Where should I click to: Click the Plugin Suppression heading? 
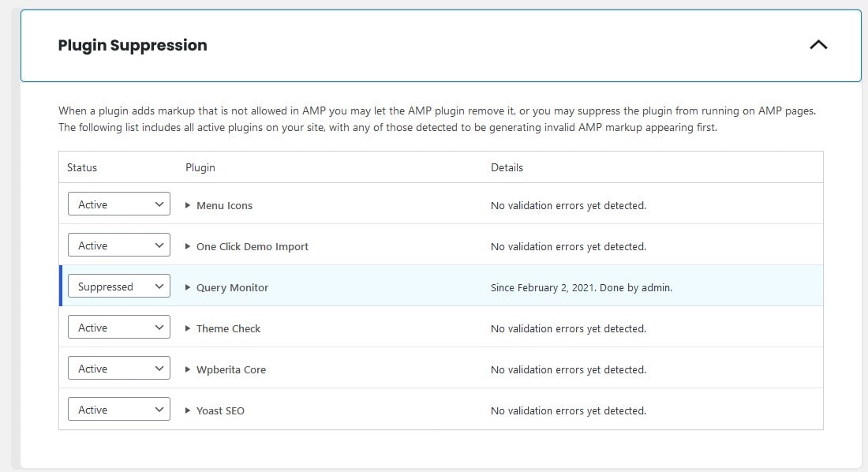click(x=132, y=45)
